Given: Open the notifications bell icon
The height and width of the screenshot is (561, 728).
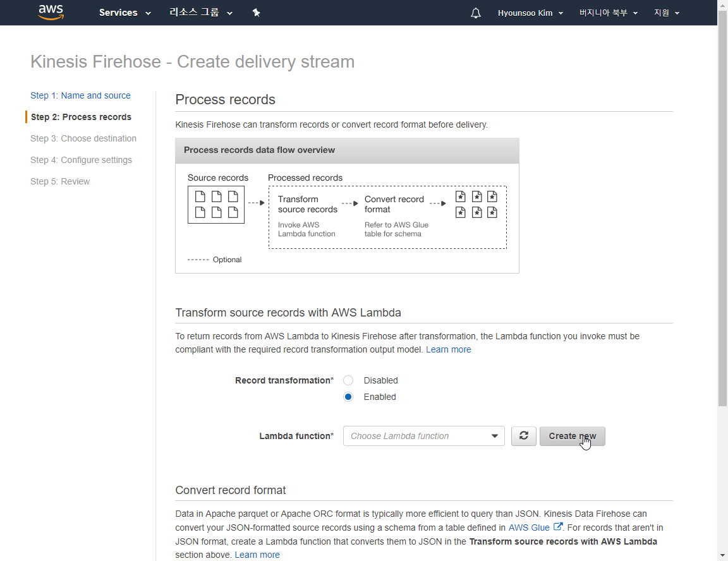Looking at the screenshot, I should (475, 13).
